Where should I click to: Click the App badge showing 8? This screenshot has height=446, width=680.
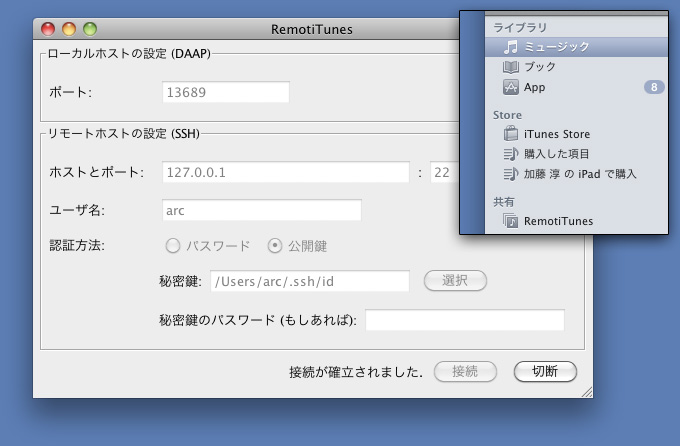click(653, 88)
